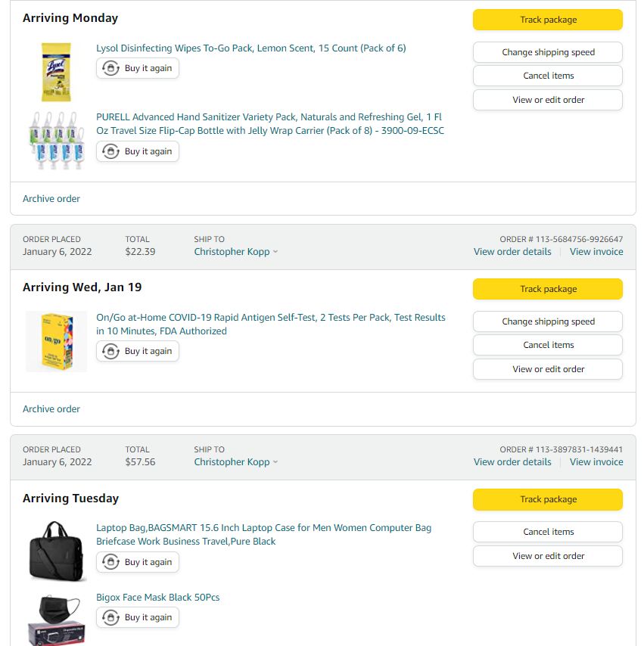View invoice for order 113-5684756-9926647
The image size is (644, 646).
coord(596,252)
